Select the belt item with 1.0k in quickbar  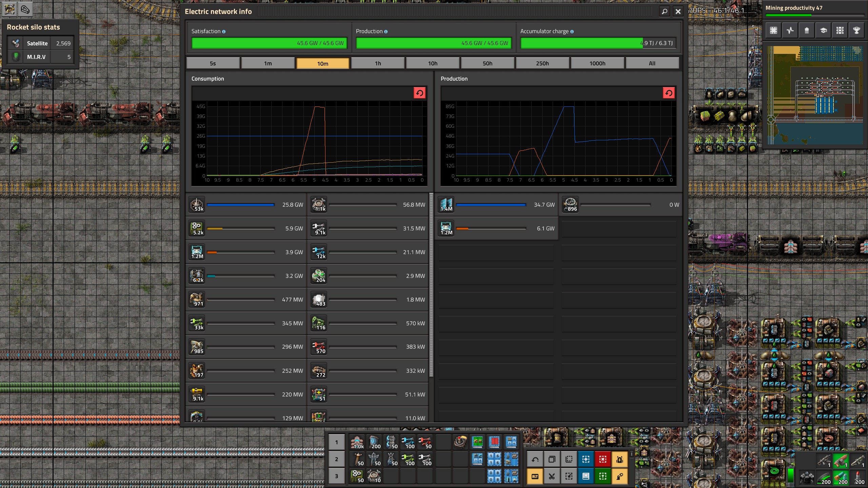tap(357, 442)
